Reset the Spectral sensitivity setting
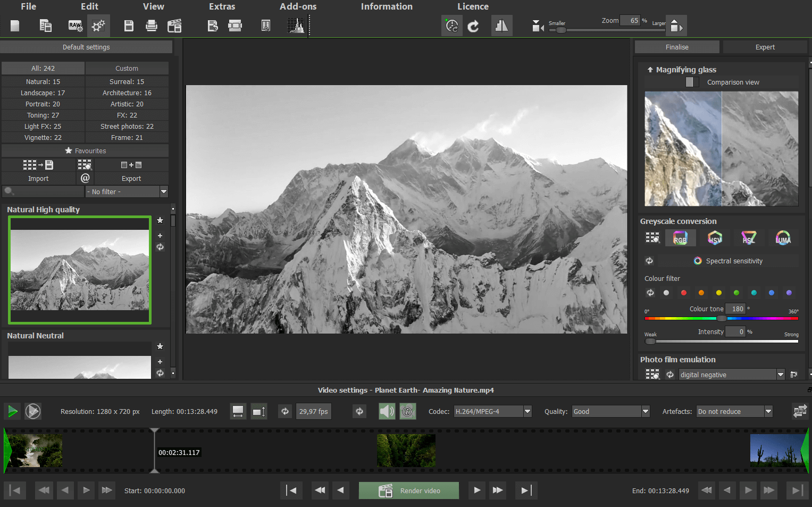Viewport: 812px width, 507px height. (x=649, y=261)
